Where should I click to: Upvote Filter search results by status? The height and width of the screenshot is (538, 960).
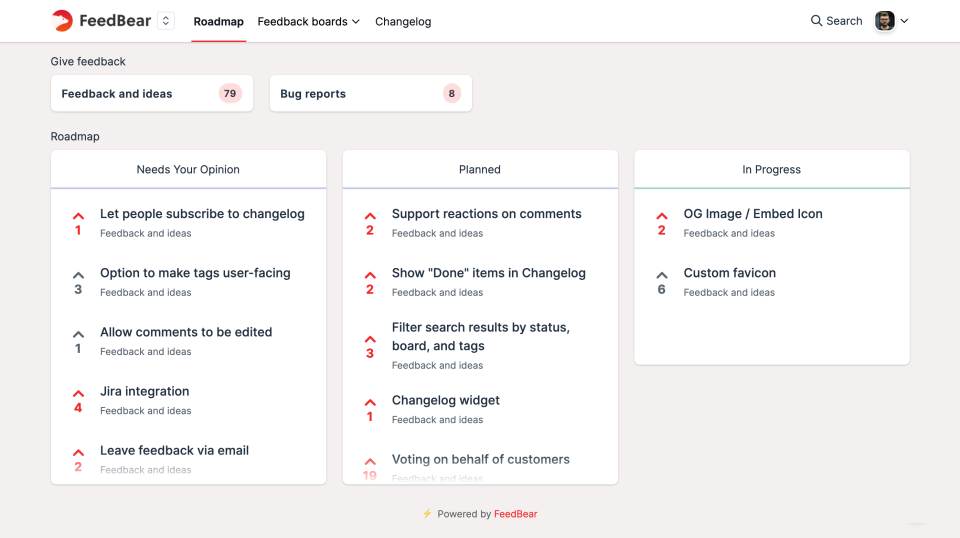[x=370, y=339]
